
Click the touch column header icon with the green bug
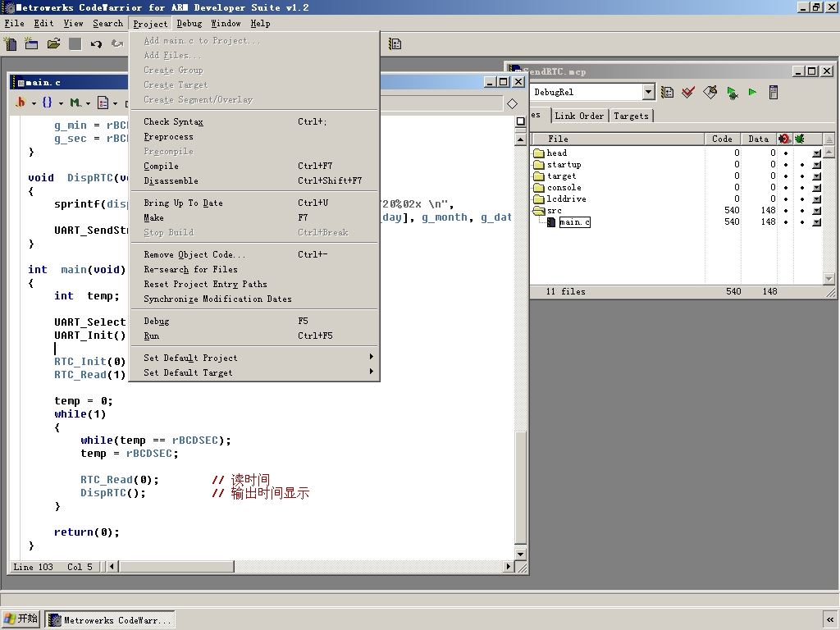click(800, 139)
